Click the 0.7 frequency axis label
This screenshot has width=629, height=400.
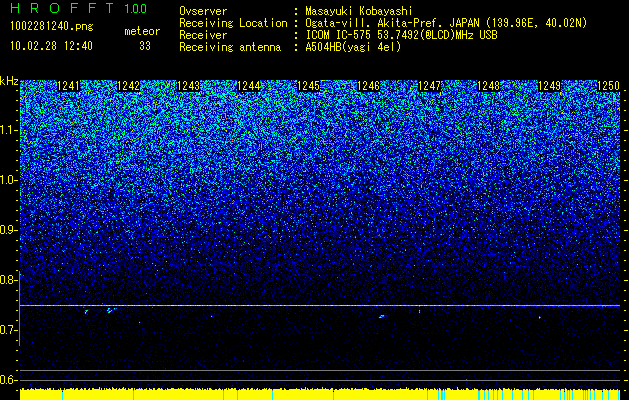pyautogui.click(x=9, y=330)
